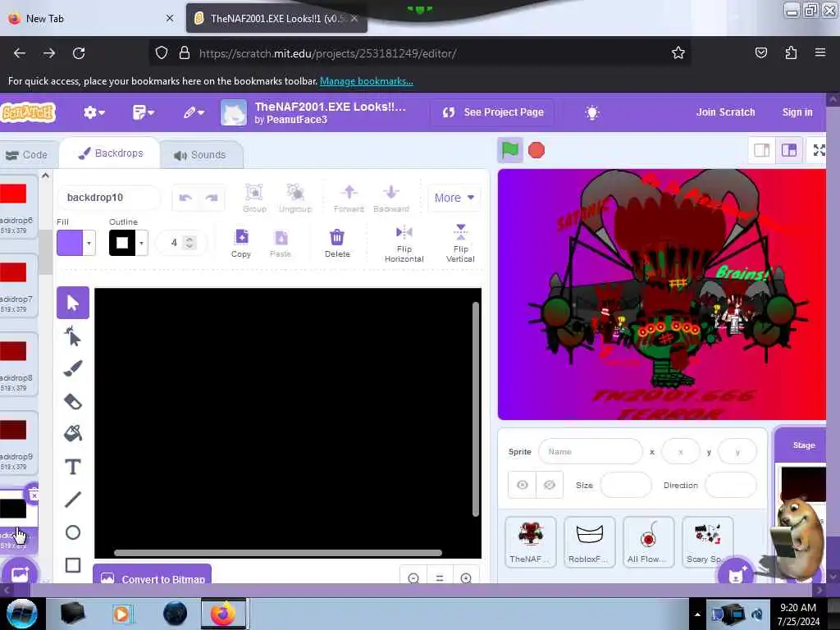
Task: Select the Fill bucket tool
Action: (x=73, y=433)
